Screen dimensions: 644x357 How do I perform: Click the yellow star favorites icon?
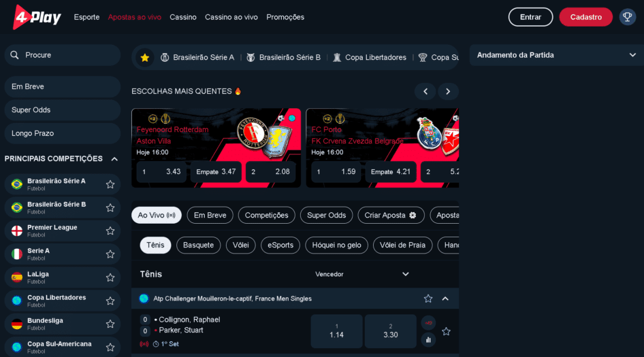[144, 57]
